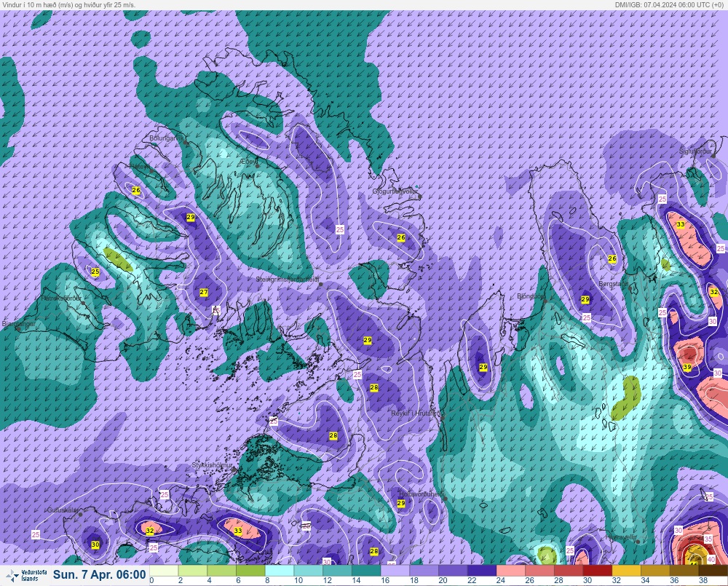This screenshot has height=586, width=728.
Task: Select the 16–18 m/s light purple legend swatch
Action: pyautogui.click(x=395, y=571)
